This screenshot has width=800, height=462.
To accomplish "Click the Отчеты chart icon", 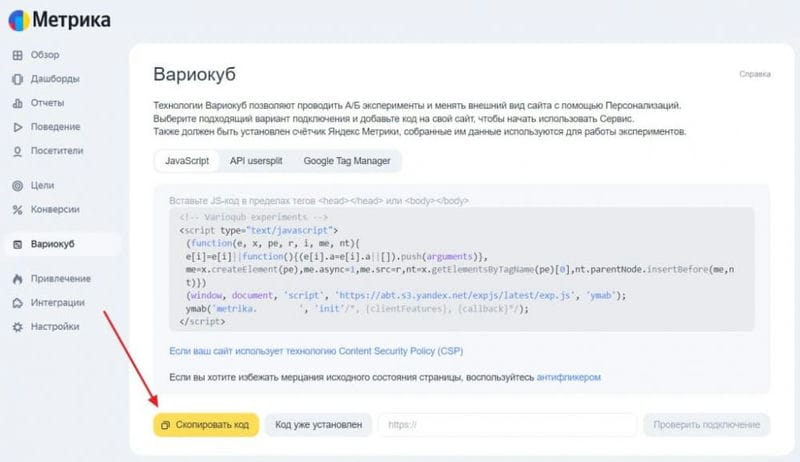I will pos(17,103).
